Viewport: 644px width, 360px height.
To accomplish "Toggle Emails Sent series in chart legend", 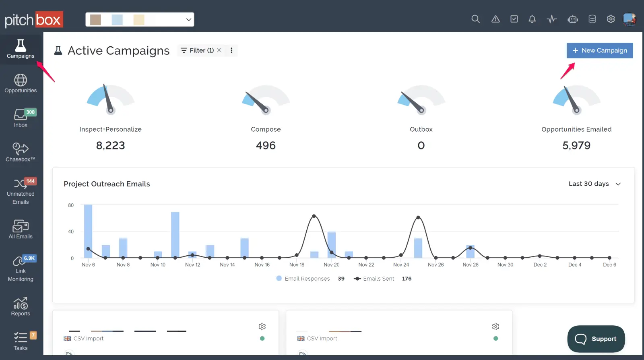I will (x=374, y=279).
